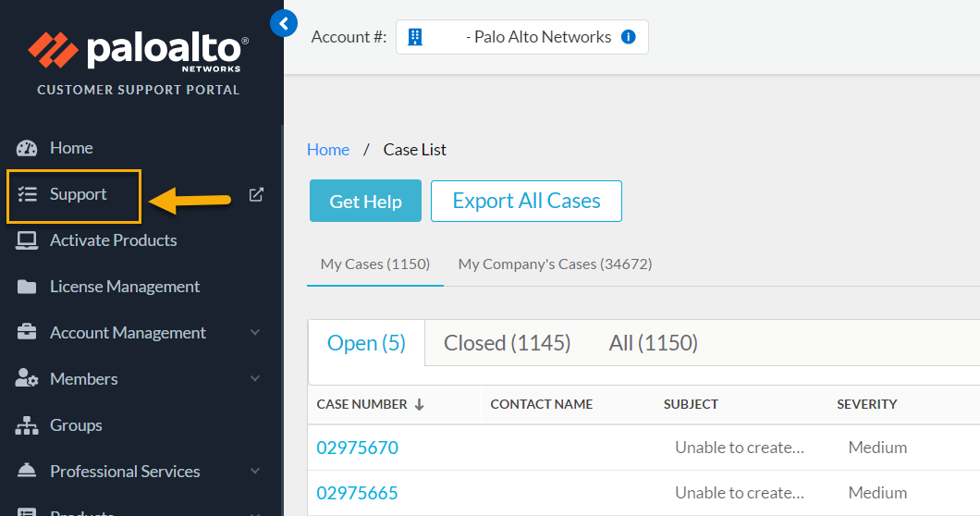Open the Account number selector dropdown
The height and width of the screenshot is (516, 980).
[x=521, y=37]
